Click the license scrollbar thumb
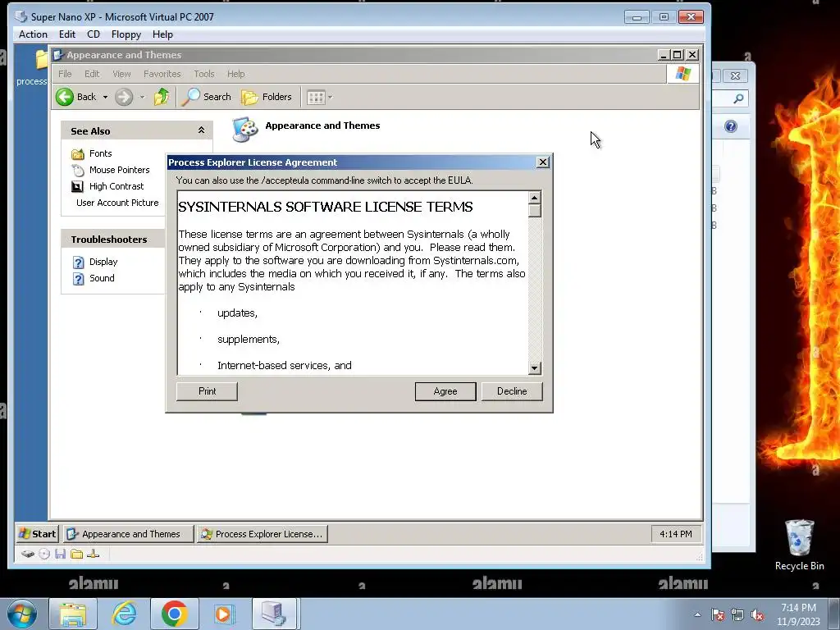 534,211
